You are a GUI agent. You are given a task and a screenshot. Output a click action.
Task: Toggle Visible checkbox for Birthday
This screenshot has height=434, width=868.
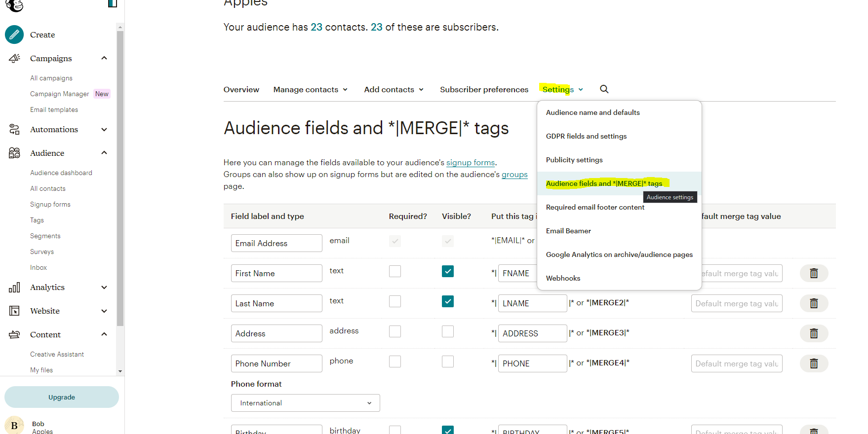click(448, 430)
